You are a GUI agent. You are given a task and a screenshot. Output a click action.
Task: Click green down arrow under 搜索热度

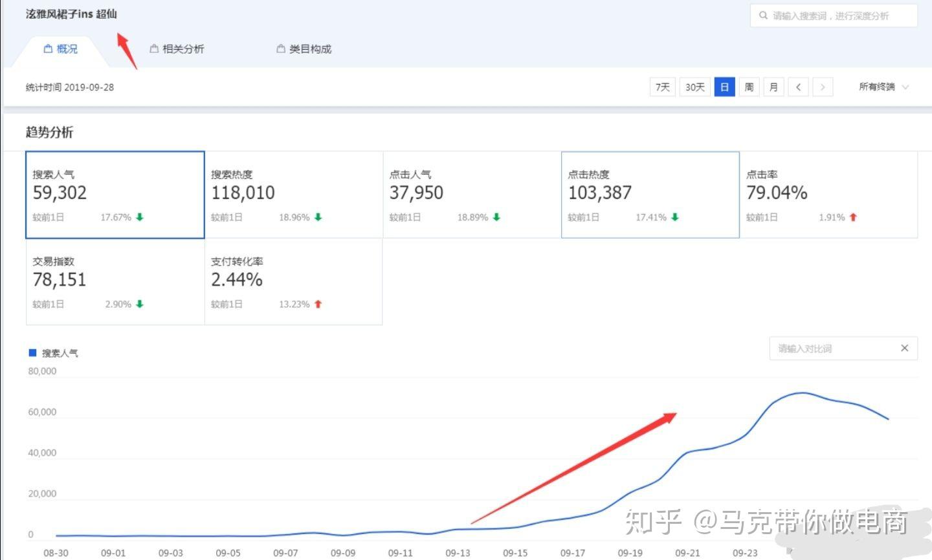coord(318,217)
